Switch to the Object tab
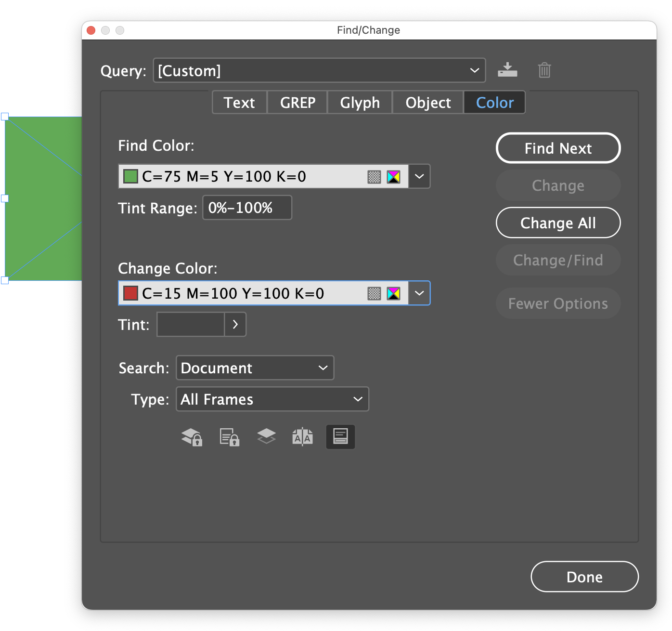Image resolution: width=672 pixels, height=631 pixels. (428, 103)
